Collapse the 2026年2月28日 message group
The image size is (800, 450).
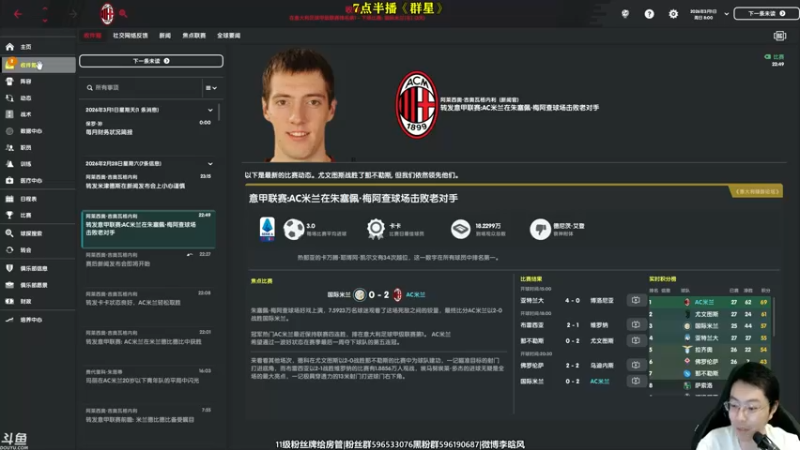point(210,164)
